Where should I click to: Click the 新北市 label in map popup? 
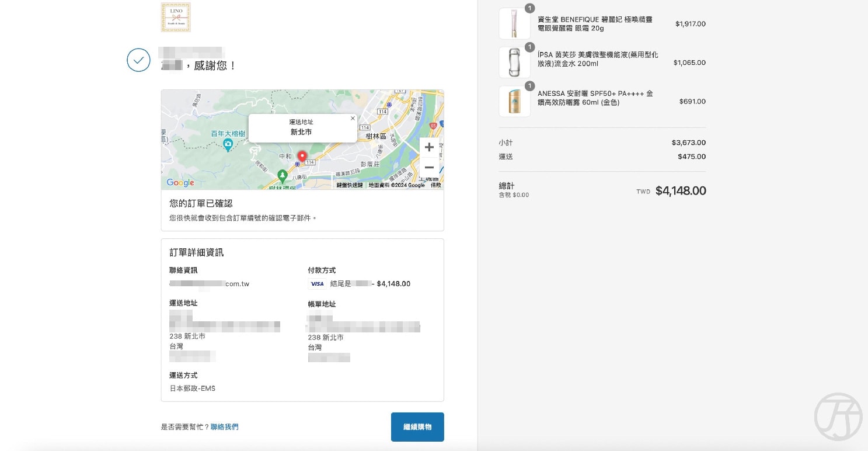(301, 132)
